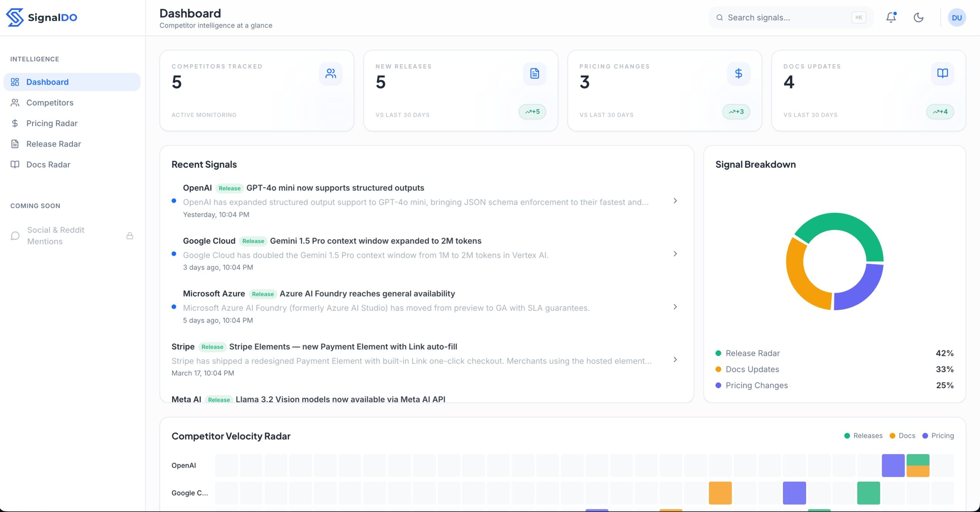The height and width of the screenshot is (512, 980).
Task: Open the Azure AI Foundry signal title
Action: pos(367,294)
